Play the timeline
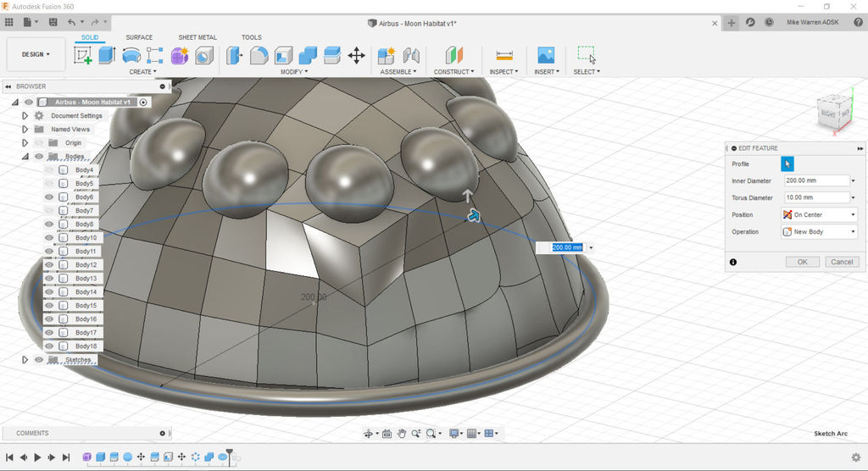 point(37,457)
